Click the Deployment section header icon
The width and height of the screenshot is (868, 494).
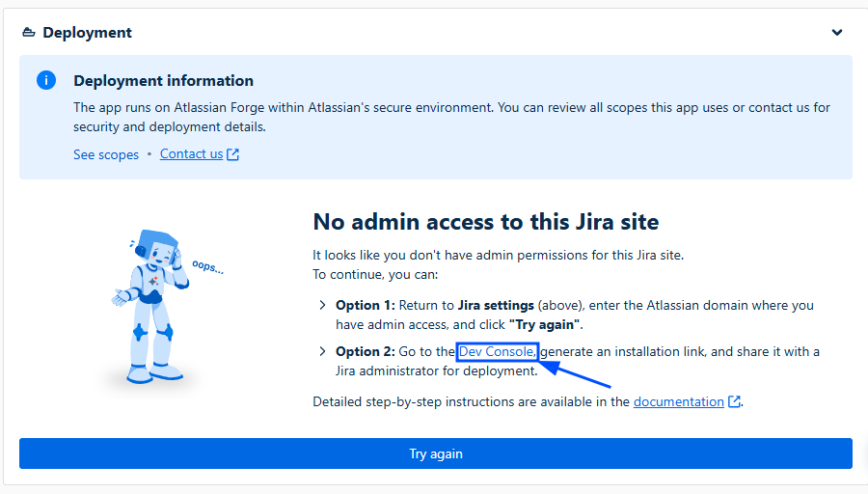click(x=28, y=33)
